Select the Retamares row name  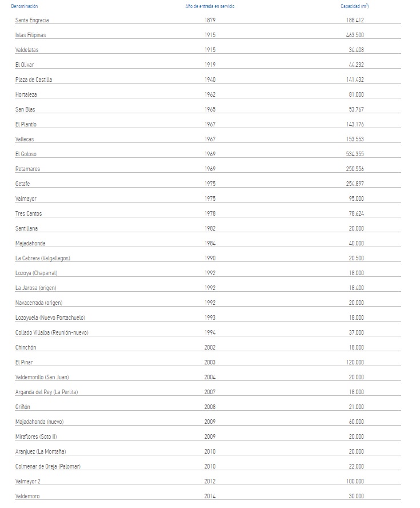pos(27,169)
